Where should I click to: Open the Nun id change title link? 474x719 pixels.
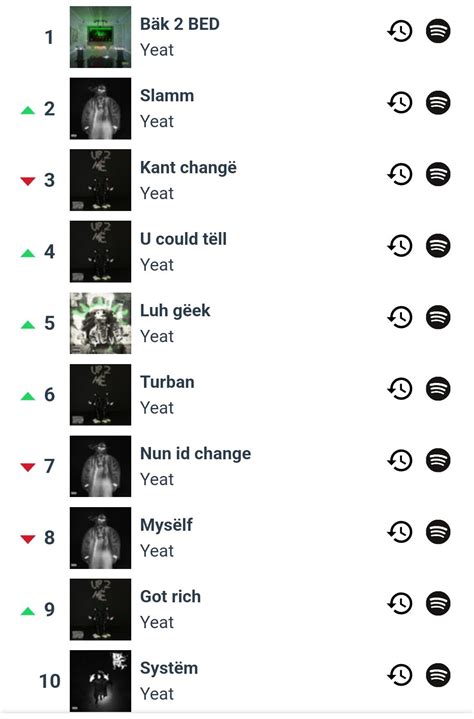pos(195,454)
